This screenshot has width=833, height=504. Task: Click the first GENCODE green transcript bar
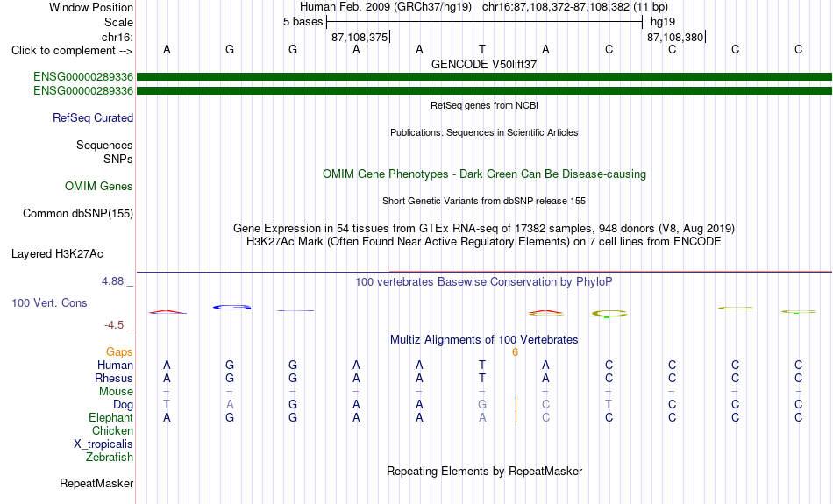[484, 77]
